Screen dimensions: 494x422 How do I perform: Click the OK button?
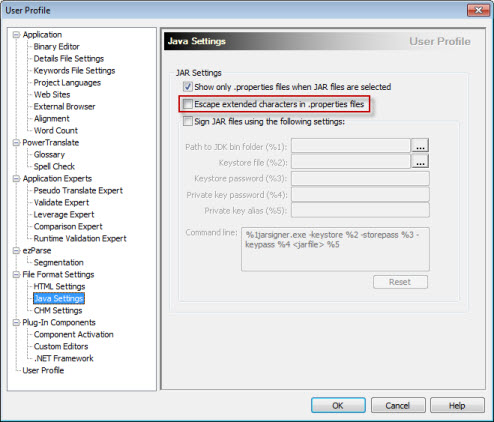coord(338,405)
